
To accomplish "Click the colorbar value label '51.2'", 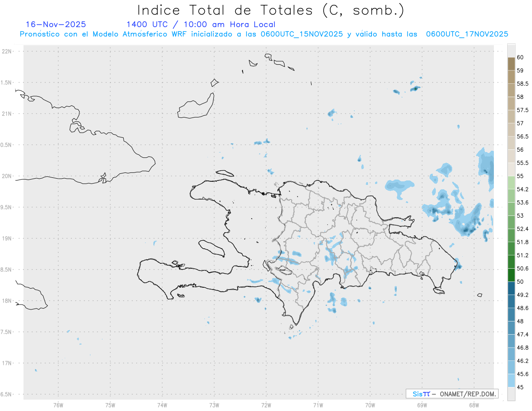I will [522, 255].
